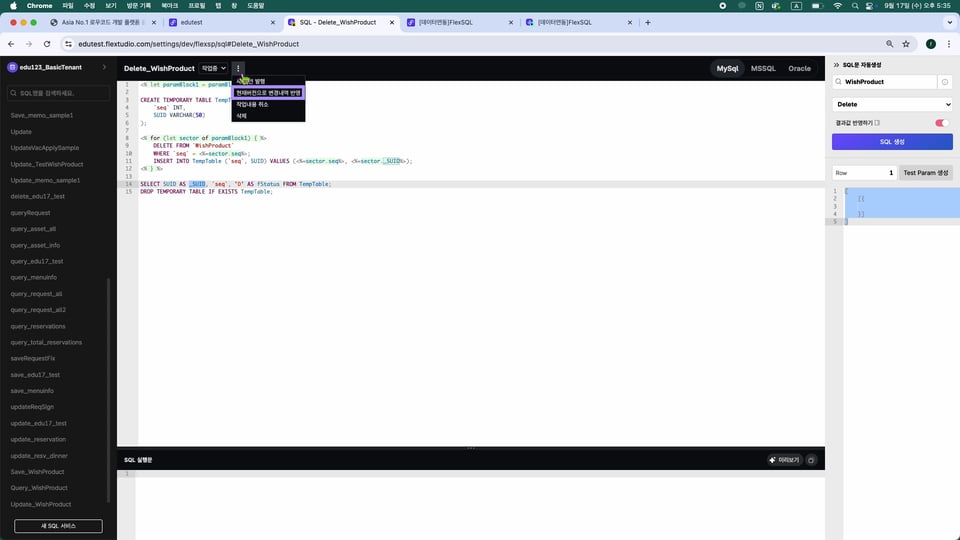Collapse the SQL auto-generation panel with the double chevron
The image size is (960, 540).
836,65
